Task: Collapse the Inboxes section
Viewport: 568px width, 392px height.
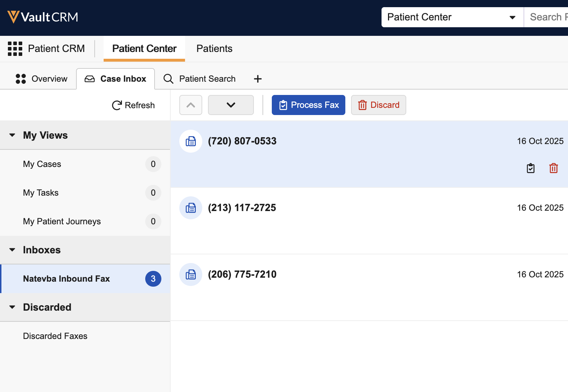Action: pos(13,250)
